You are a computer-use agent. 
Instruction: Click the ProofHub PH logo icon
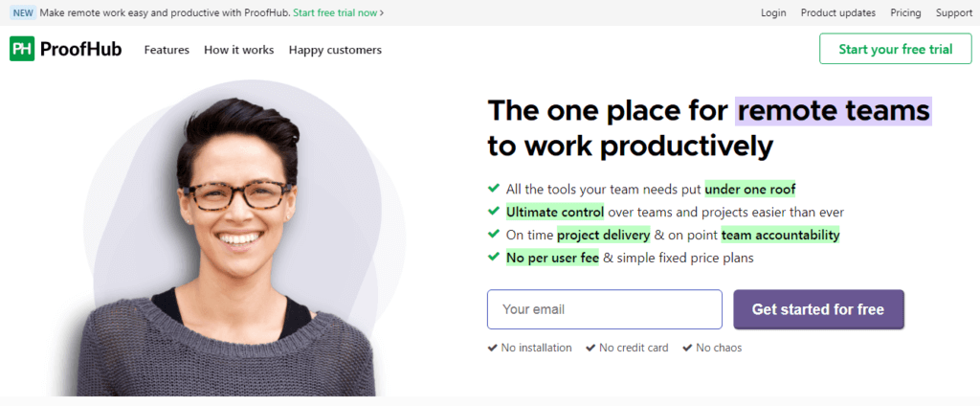click(x=22, y=49)
